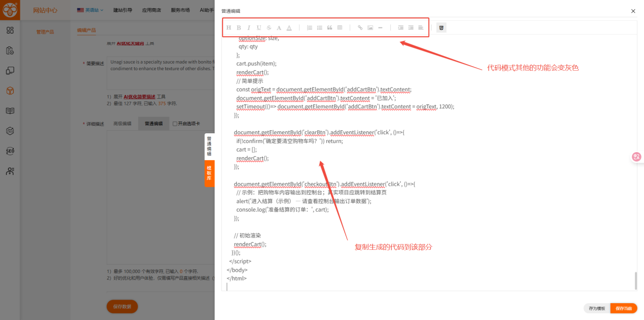Click the vertical 普通编辑 side tab

pos(209,147)
